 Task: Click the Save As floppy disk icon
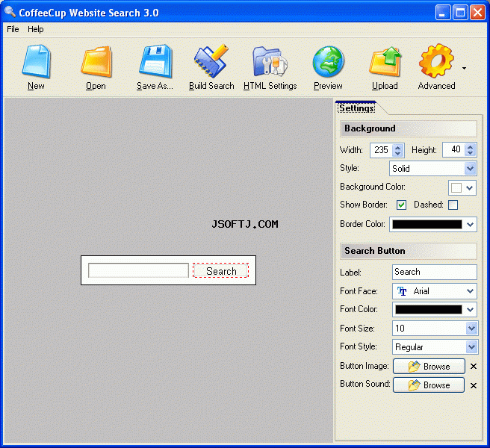(x=155, y=61)
